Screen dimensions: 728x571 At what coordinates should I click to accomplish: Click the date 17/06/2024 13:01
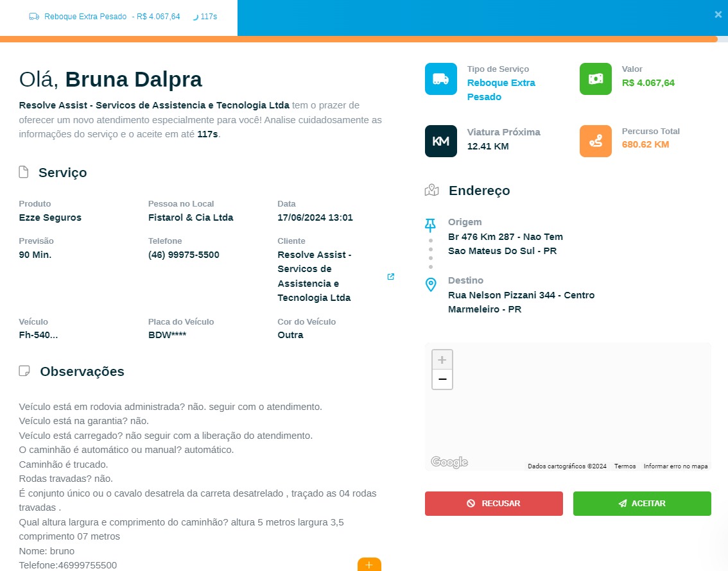coord(315,217)
